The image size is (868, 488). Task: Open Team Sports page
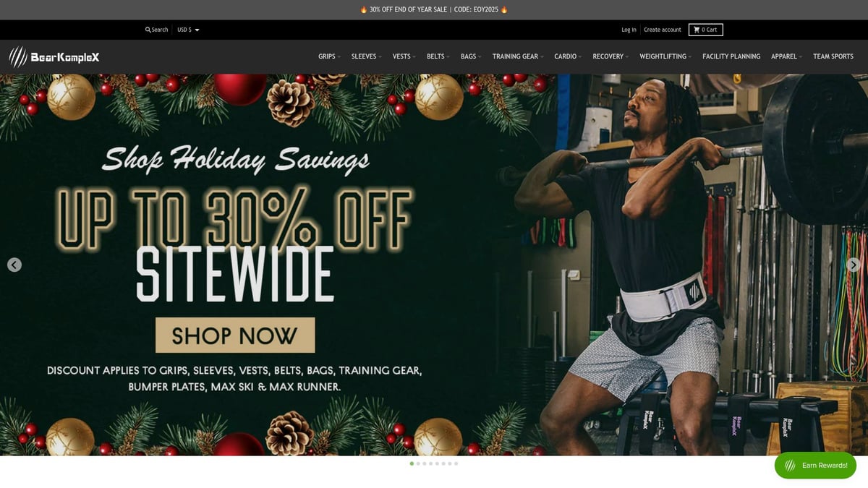[x=833, y=56]
